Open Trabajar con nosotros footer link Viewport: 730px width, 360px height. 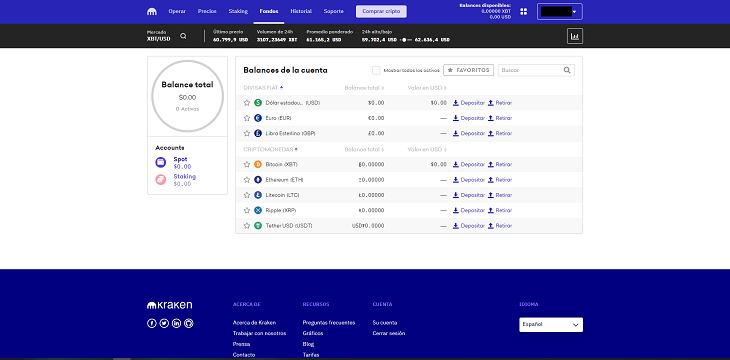(259, 333)
